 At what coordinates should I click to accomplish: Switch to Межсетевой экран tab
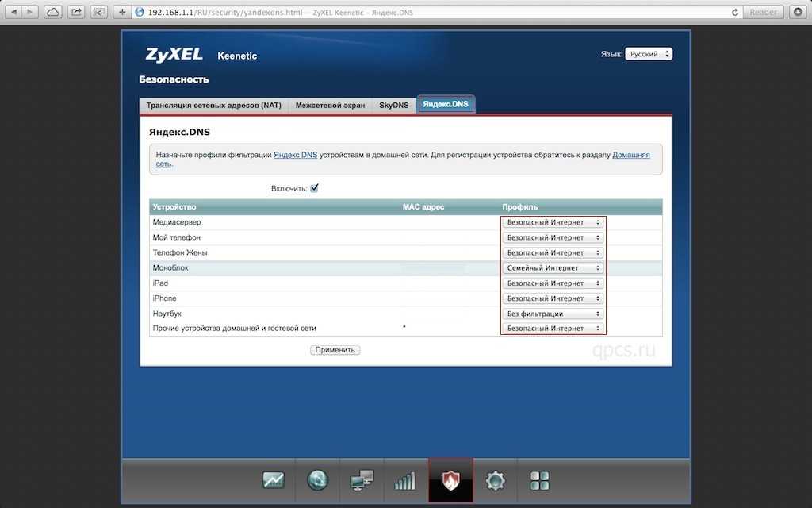click(x=330, y=106)
